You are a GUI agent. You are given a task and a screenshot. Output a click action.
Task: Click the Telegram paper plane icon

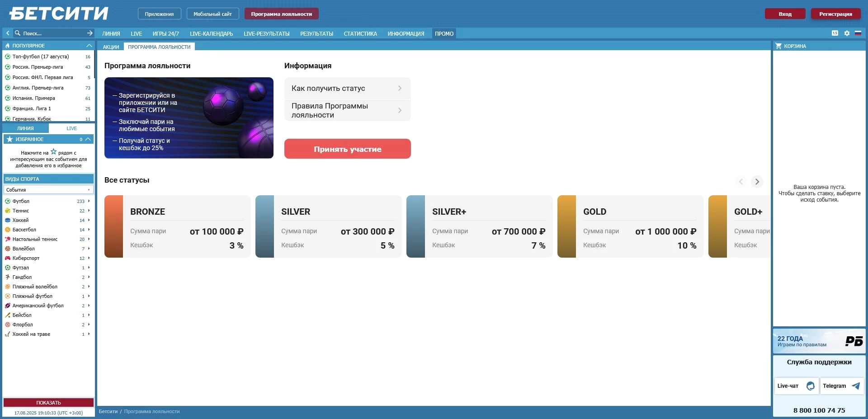(856, 386)
